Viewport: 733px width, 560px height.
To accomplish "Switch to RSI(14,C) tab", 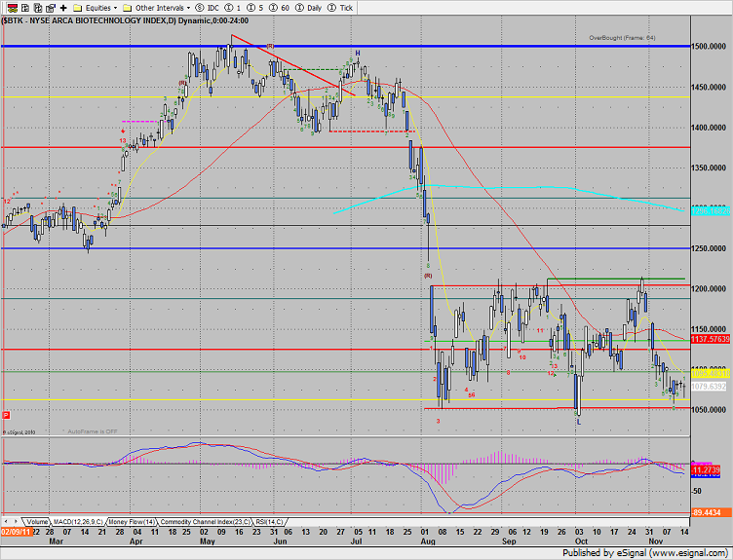I will [269, 522].
